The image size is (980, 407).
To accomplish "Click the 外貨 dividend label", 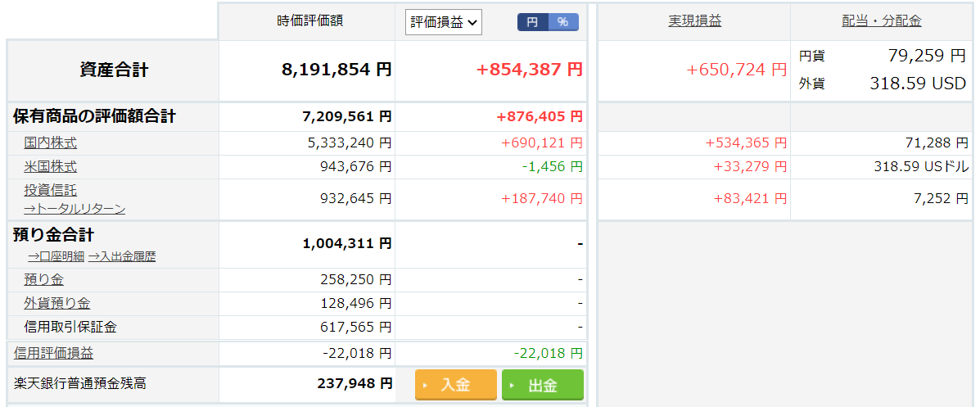I will coord(812,84).
